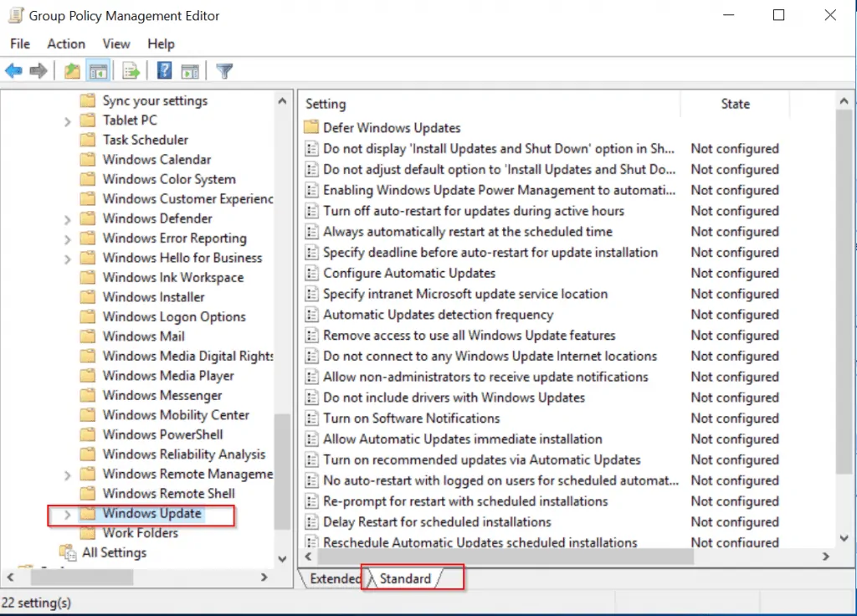Expand the Windows Defender node
The width and height of the screenshot is (857, 616).
click(x=68, y=218)
